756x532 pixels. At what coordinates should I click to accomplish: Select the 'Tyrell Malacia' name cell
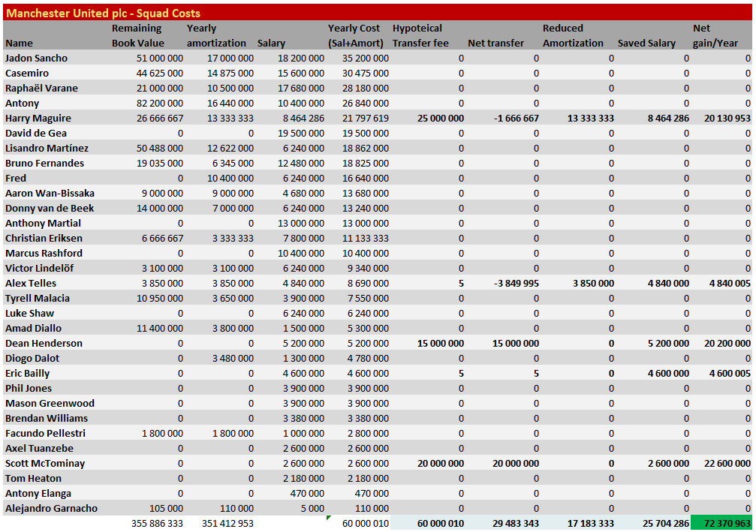38,299
